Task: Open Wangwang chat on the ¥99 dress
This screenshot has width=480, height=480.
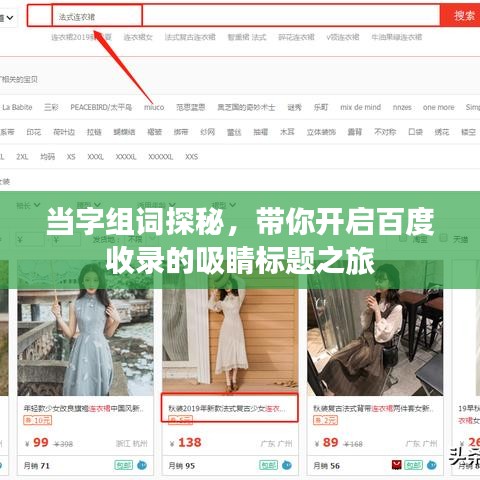Action: (x=142, y=465)
